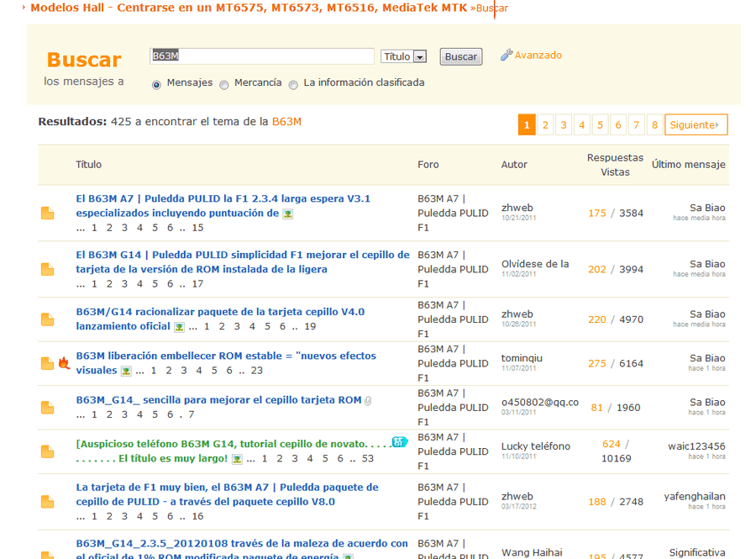Image resolution: width=756 pixels, height=559 pixels.
Task: Open thread 'B63M liberación embellecer ROM estable'
Action: click(x=226, y=362)
